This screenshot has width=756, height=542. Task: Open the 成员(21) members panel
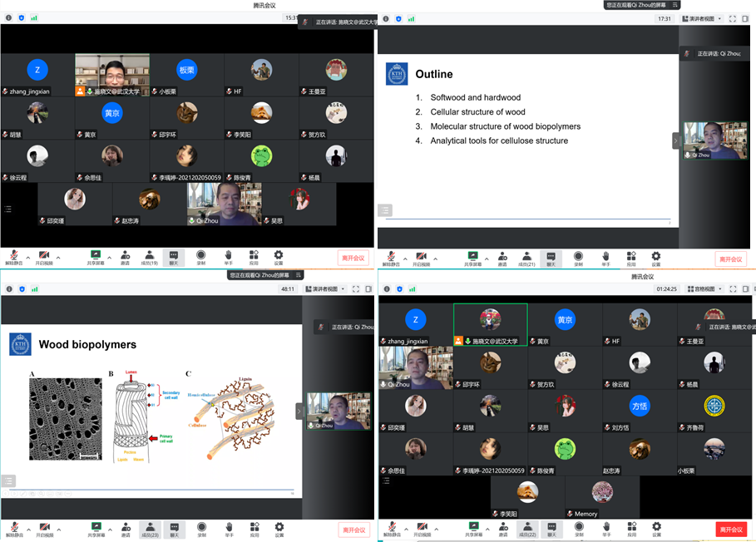pos(526,259)
